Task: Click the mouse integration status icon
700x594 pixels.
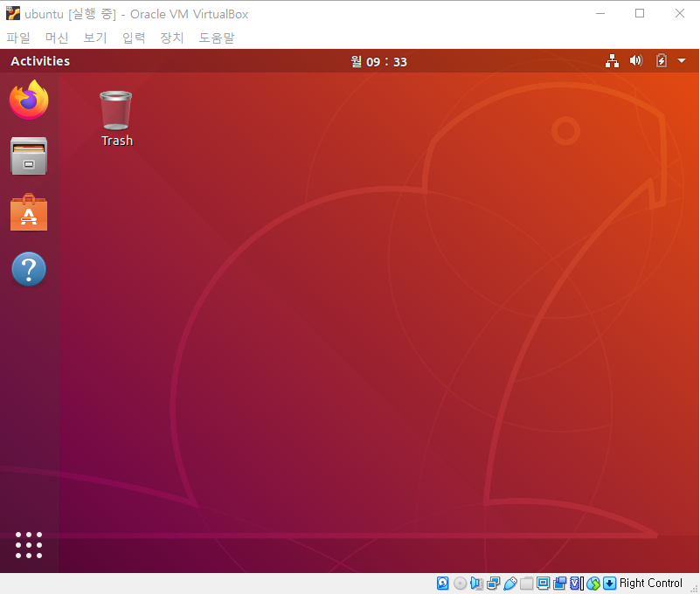Action: tap(593, 583)
